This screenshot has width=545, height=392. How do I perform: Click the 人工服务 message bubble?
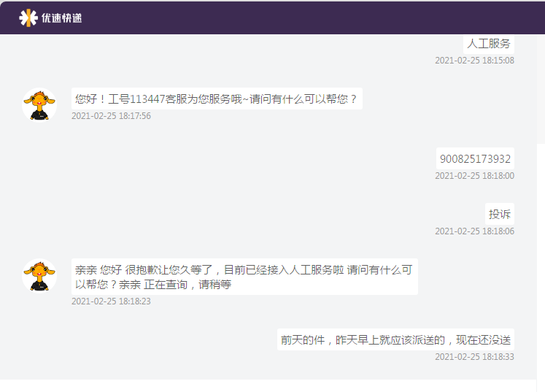(x=489, y=44)
